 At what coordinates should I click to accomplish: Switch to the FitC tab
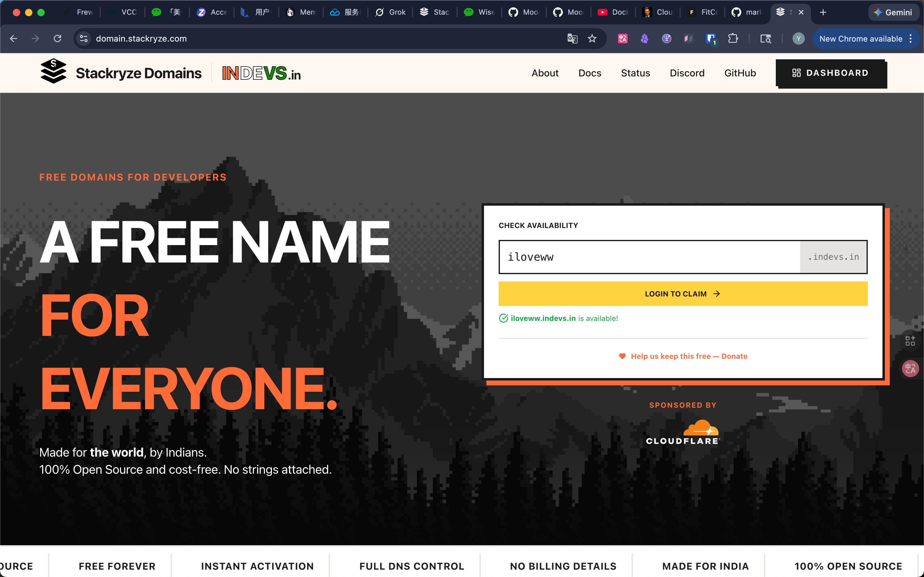pyautogui.click(x=703, y=12)
